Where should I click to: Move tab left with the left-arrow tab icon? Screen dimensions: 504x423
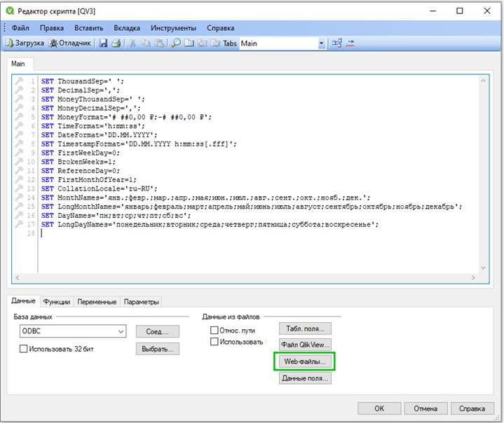202,43
